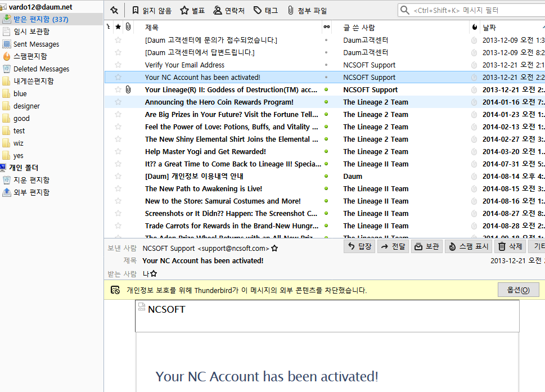This screenshot has height=392, width=545.
Task: Star the New Path to Awakening message
Action: tap(118, 188)
